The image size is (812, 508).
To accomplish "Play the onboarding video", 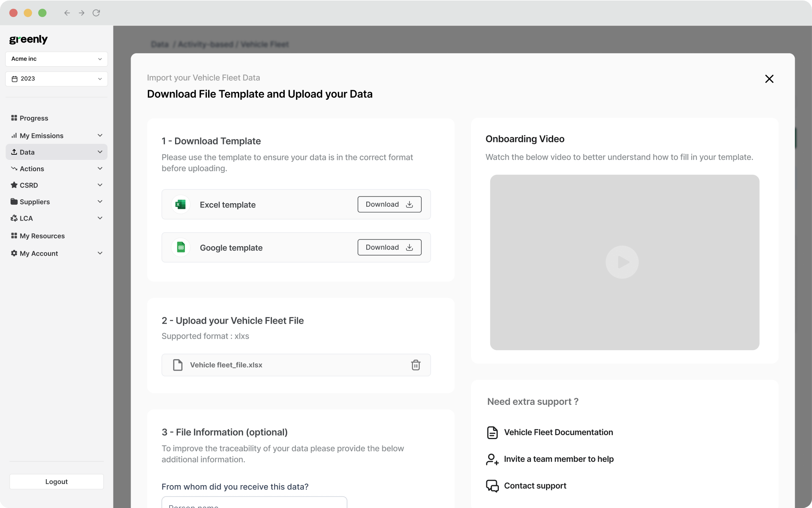I will [622, 262].
